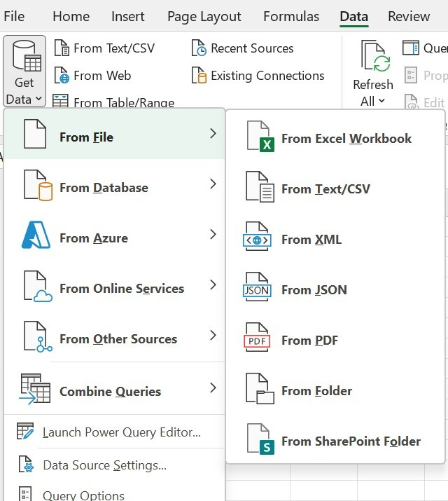Viewport: 448px width, 501px height.
Task: Click the Recent Sources button text
Action: point(252,48)
